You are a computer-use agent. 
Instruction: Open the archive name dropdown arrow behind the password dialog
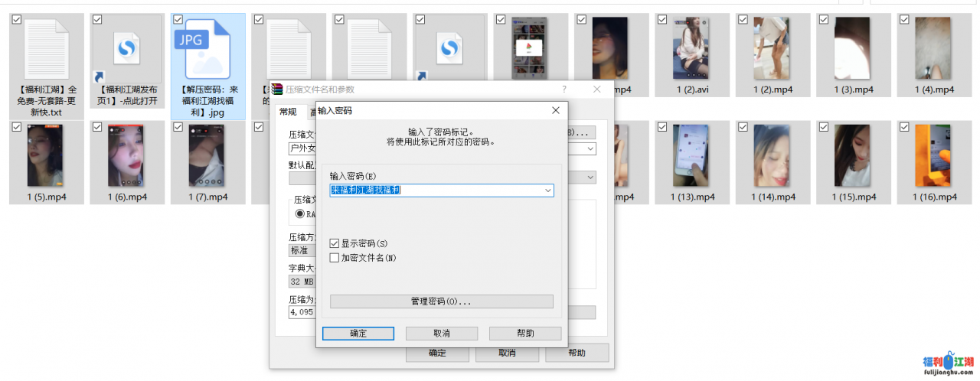pyautogui.click(x=590, y=149)
